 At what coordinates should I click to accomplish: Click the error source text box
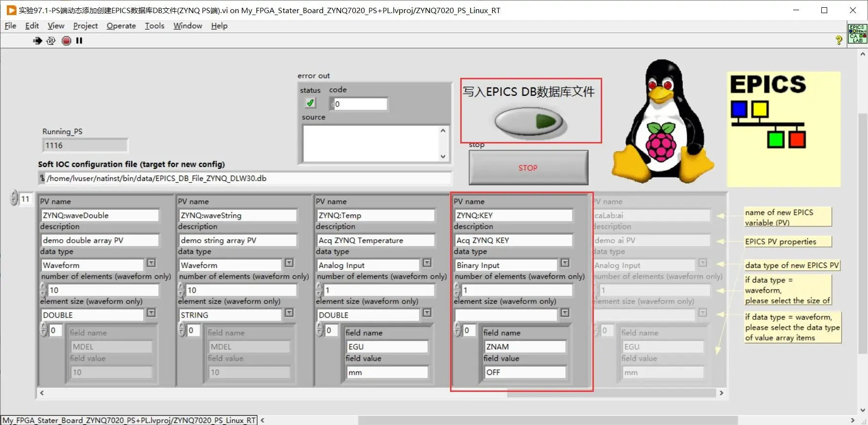coord(370,143)
